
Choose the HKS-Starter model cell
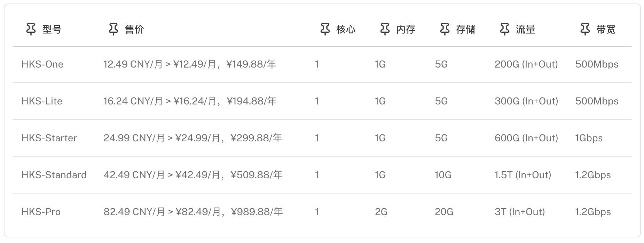tap(49, 138)
